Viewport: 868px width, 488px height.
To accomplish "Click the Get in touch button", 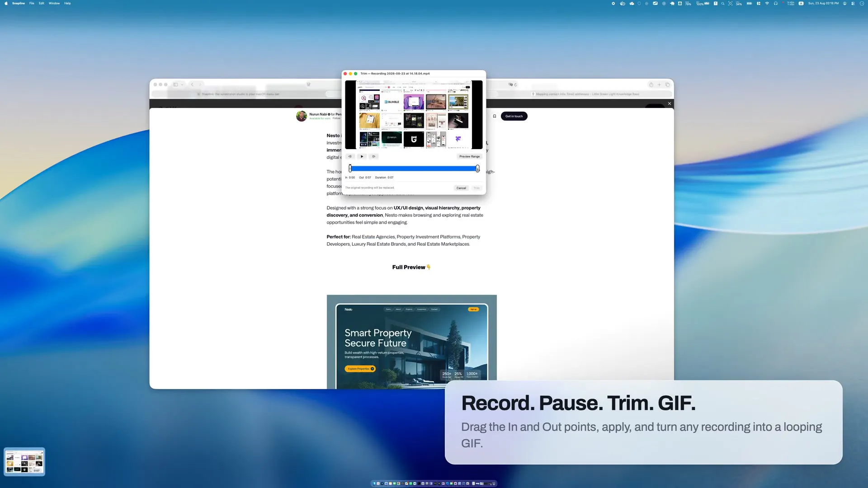I will click(x=514, y=116).
